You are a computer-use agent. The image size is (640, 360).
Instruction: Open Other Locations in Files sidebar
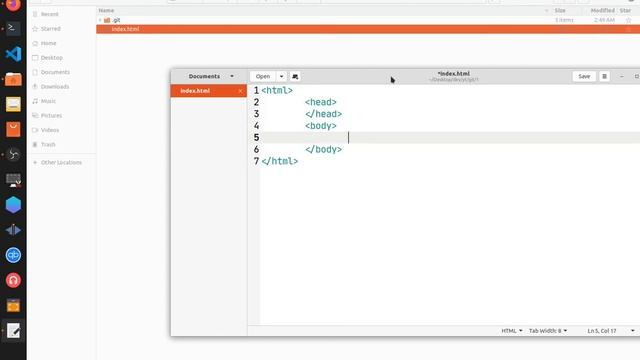(62, 162)
